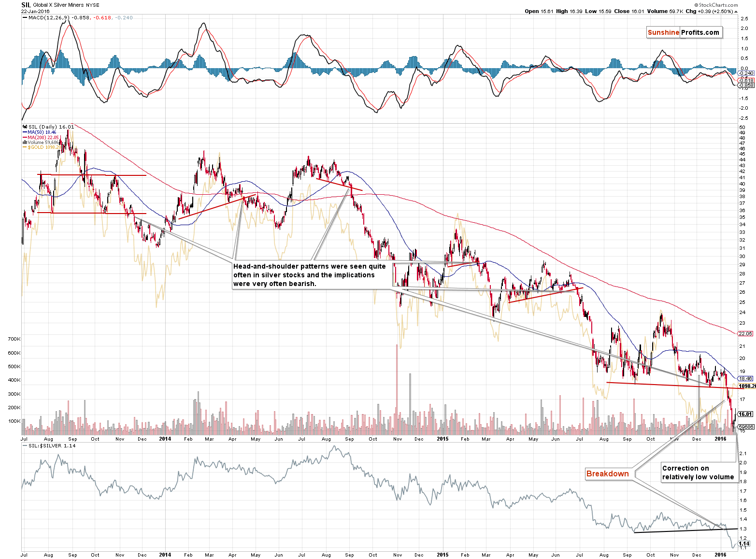Click the 59686 volume tag on the right axis
The width and height of the screenshot is (756, 559).
coord(746,427)
